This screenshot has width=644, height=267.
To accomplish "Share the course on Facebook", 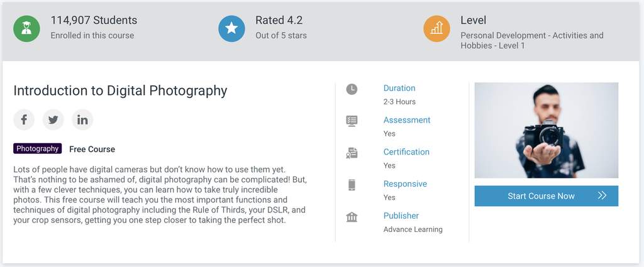I will point(25,120).
